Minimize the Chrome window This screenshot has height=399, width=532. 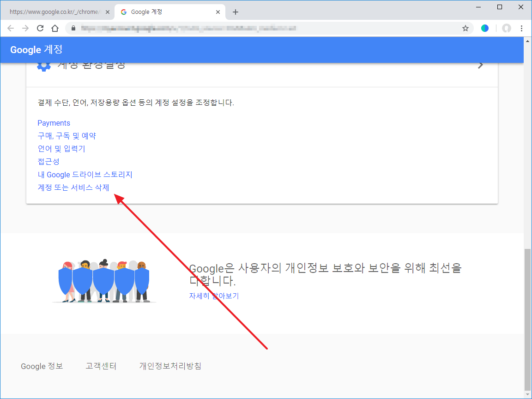(x=478, y=7)
